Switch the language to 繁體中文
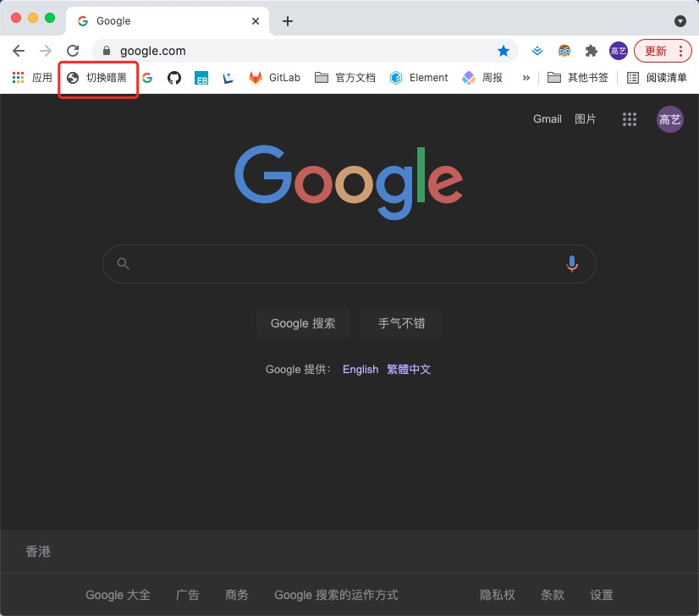This screenshot has height=616, width=699. [409, 370]
